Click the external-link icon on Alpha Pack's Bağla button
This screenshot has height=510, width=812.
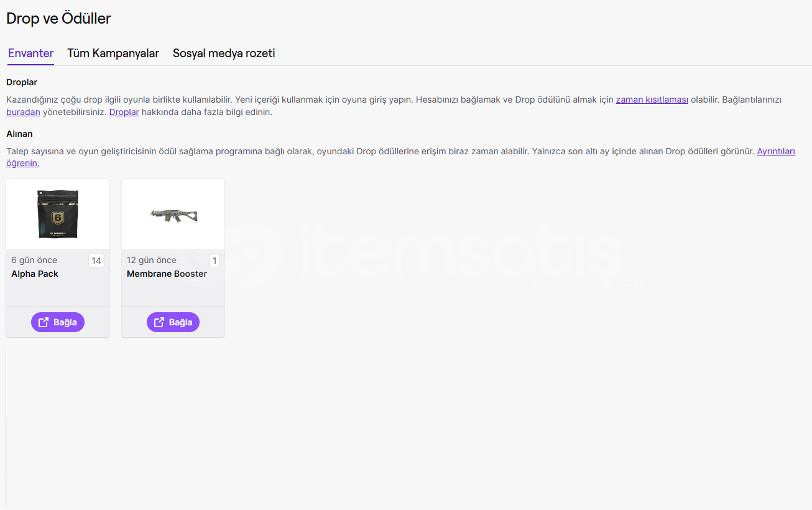44,322
